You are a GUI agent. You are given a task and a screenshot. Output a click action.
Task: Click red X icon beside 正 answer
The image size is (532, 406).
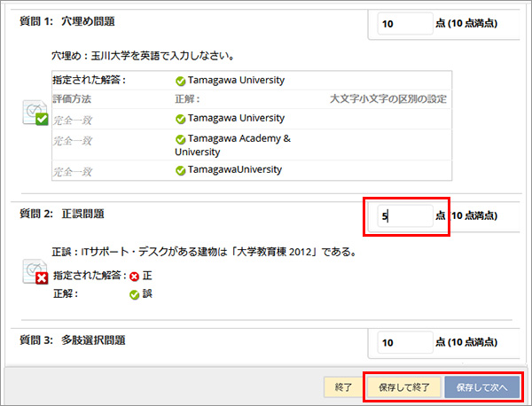[135, 277]
